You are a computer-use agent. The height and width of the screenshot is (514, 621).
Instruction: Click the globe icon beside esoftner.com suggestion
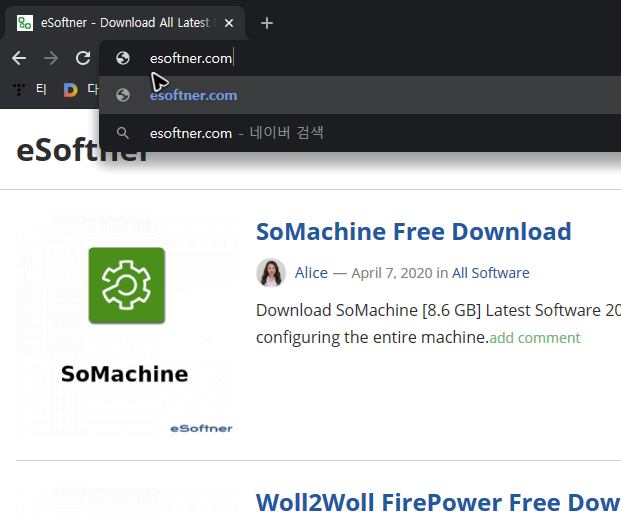123,95
